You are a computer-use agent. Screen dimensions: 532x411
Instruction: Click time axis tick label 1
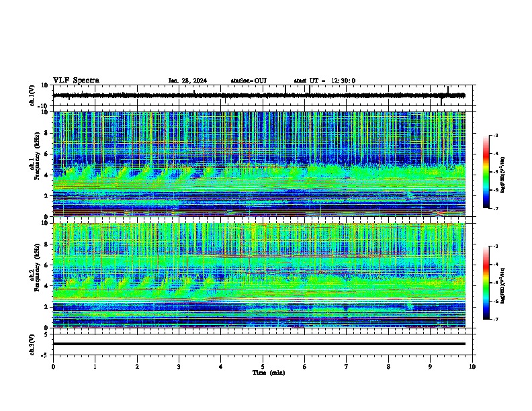click(x=95, y=367)
